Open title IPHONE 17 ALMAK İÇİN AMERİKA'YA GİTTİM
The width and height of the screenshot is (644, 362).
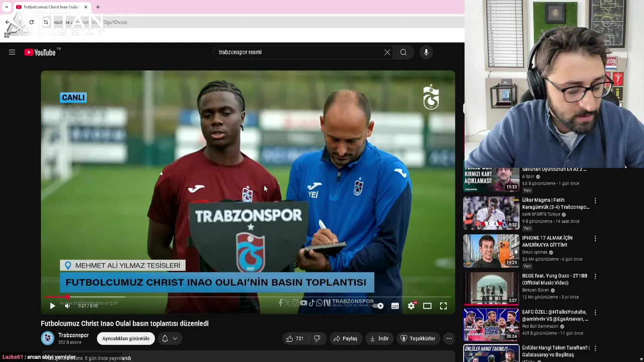[547, 241]
